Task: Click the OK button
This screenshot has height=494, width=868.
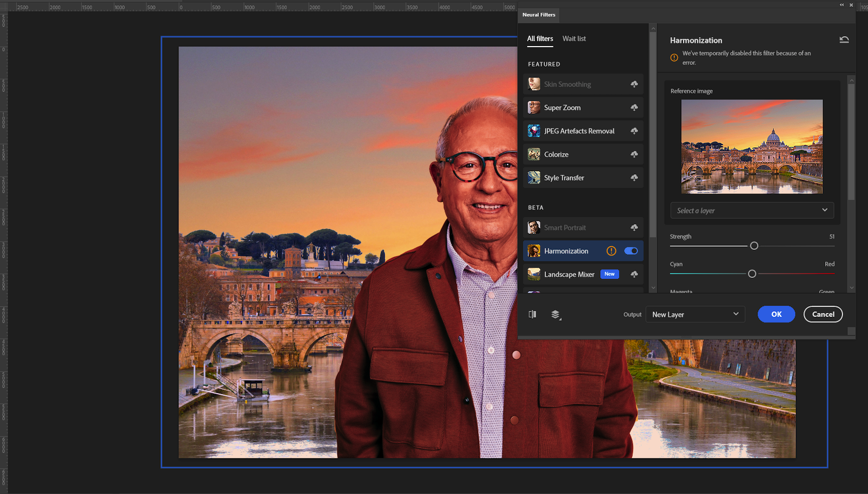Action: pyautogui.click(x=776, y=314)
